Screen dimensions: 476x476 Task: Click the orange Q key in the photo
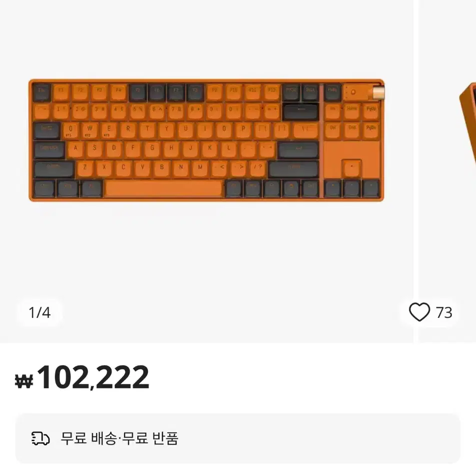coord(71,131)
